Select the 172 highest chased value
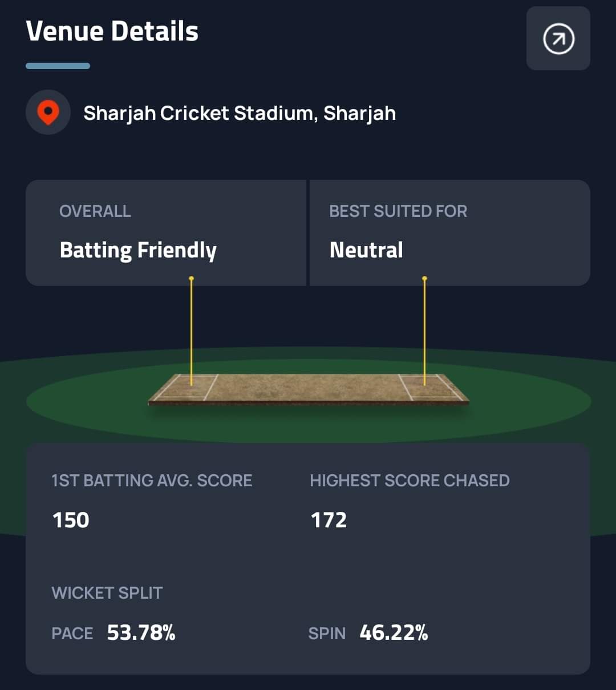616x690 pixels. click(x=329, y=520)
